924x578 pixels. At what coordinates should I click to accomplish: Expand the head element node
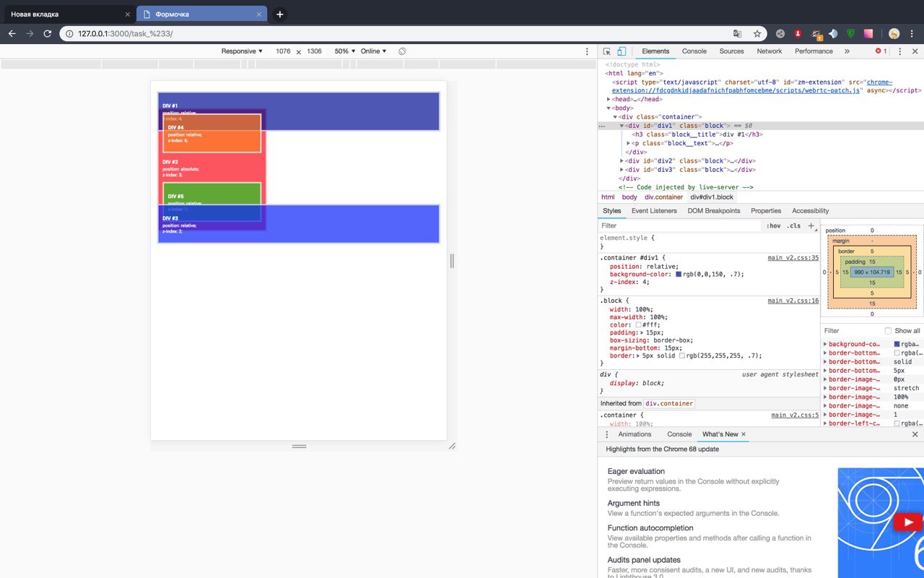[609, 99]
